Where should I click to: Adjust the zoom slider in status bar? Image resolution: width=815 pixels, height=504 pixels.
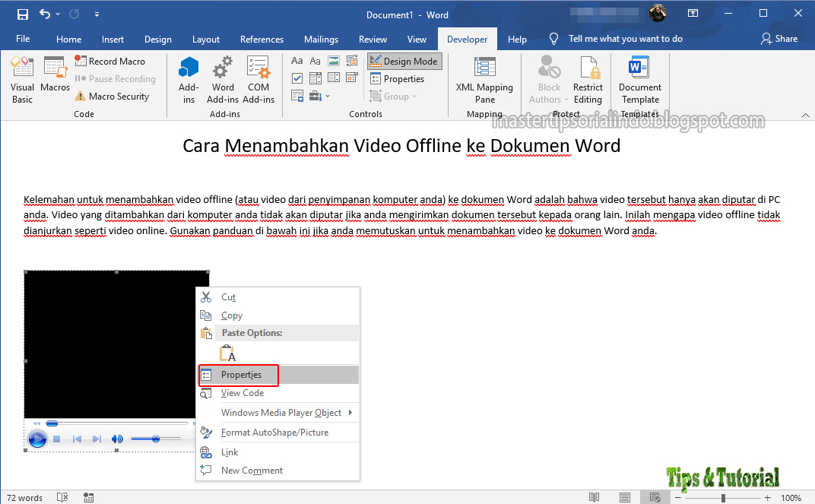[723, 498]
